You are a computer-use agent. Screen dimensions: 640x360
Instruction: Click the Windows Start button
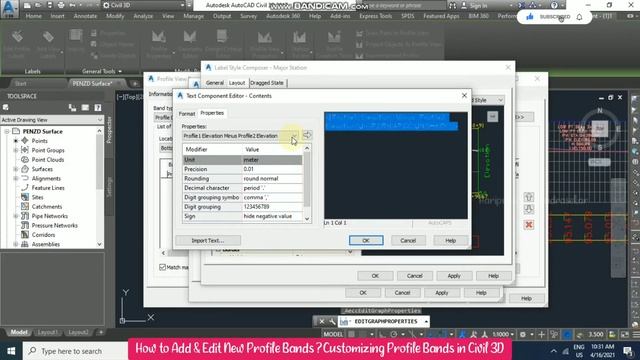coord(11,351)
